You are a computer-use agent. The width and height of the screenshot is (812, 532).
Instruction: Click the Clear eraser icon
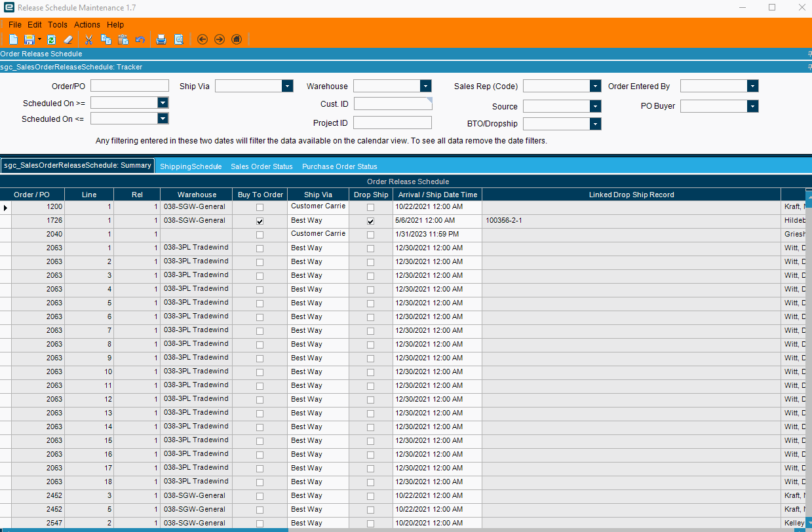68,39
